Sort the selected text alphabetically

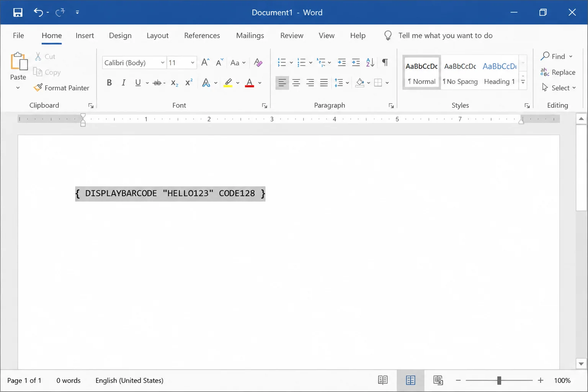tap(370, 62)
